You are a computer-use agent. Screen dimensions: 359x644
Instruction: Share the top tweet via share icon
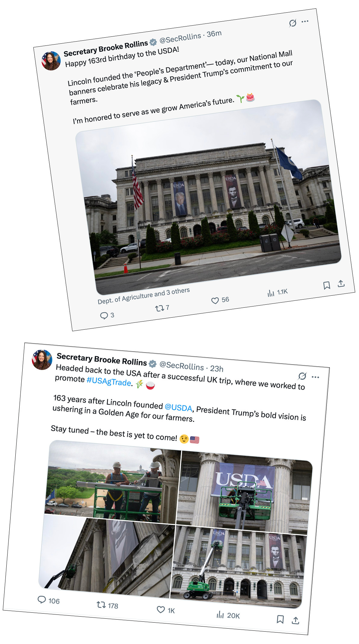[x=341, y=283]
